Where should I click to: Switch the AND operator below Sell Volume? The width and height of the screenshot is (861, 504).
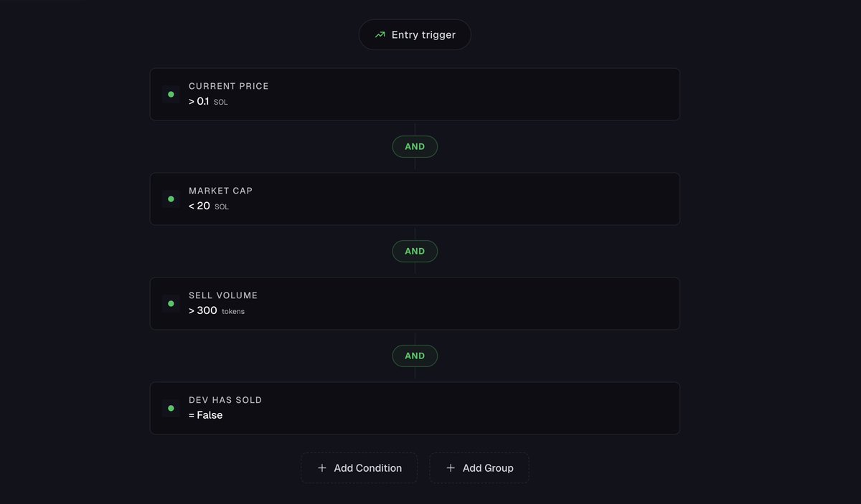tap(415, 356)
